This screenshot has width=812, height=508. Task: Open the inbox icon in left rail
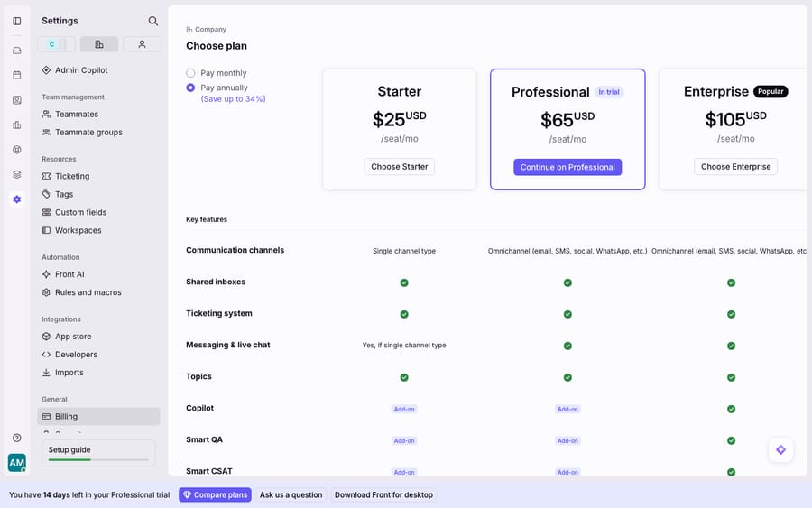point(16,51)
